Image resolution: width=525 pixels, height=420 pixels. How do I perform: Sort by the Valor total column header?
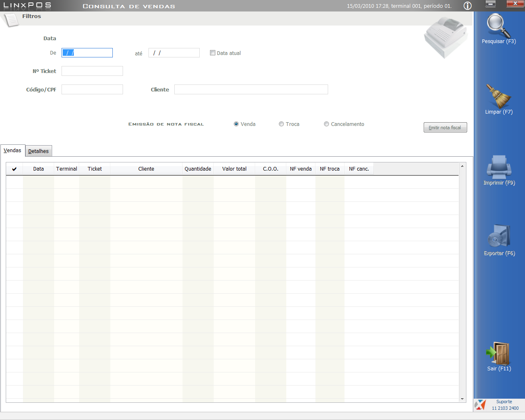(x=235, y=169)
